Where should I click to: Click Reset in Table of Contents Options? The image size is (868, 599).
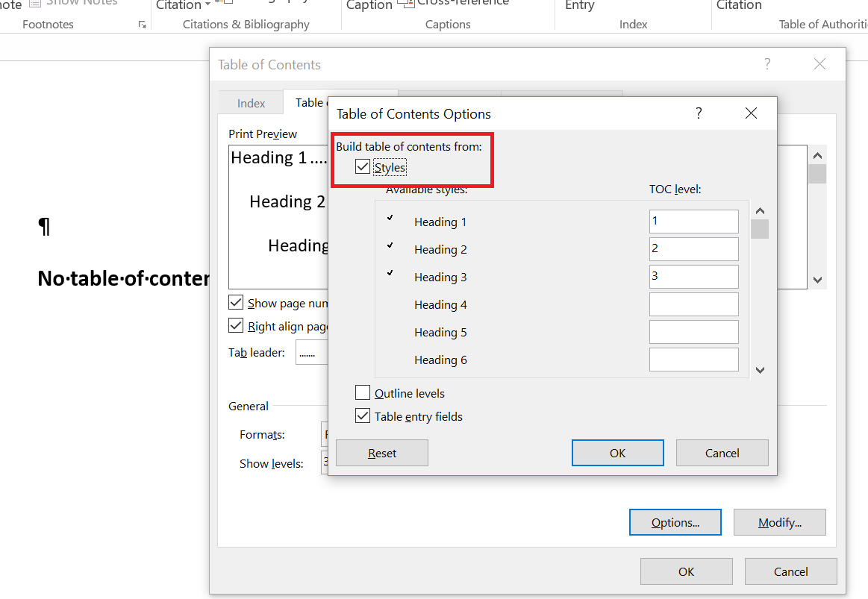382,453
